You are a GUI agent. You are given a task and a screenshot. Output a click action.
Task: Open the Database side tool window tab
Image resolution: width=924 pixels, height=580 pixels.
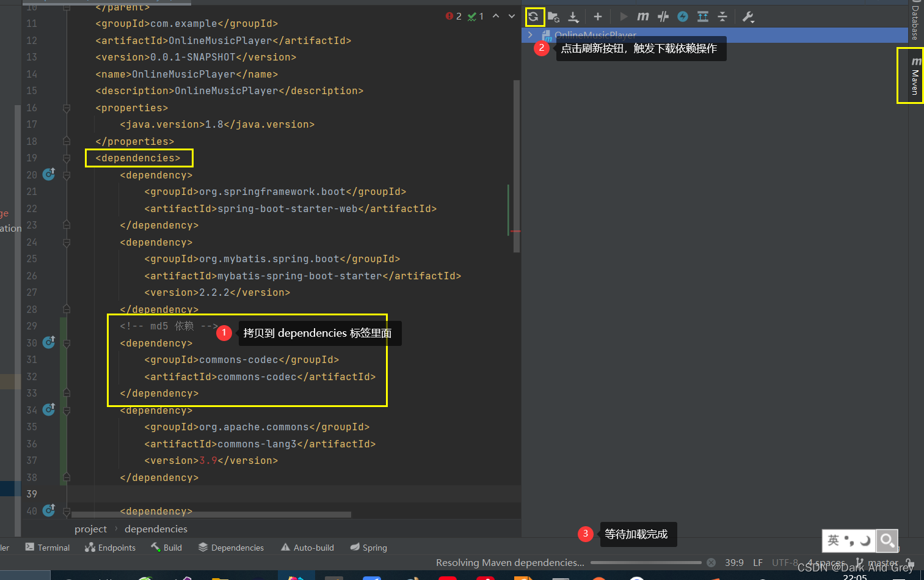[915, 20]
